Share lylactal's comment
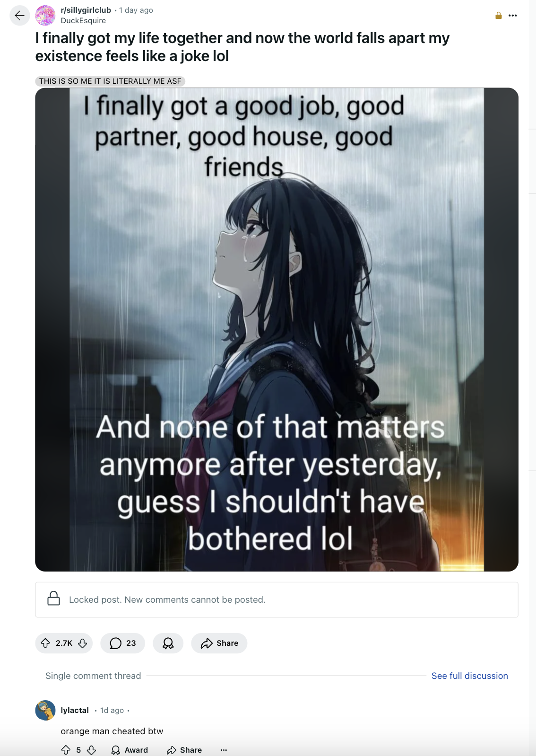The image size is (536, 756). point(184,750)
